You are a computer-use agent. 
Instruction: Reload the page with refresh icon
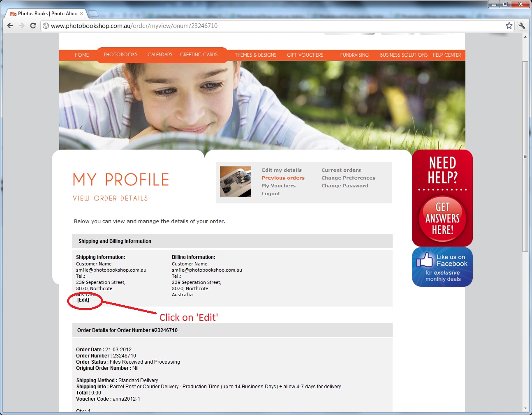coord(33,25)
